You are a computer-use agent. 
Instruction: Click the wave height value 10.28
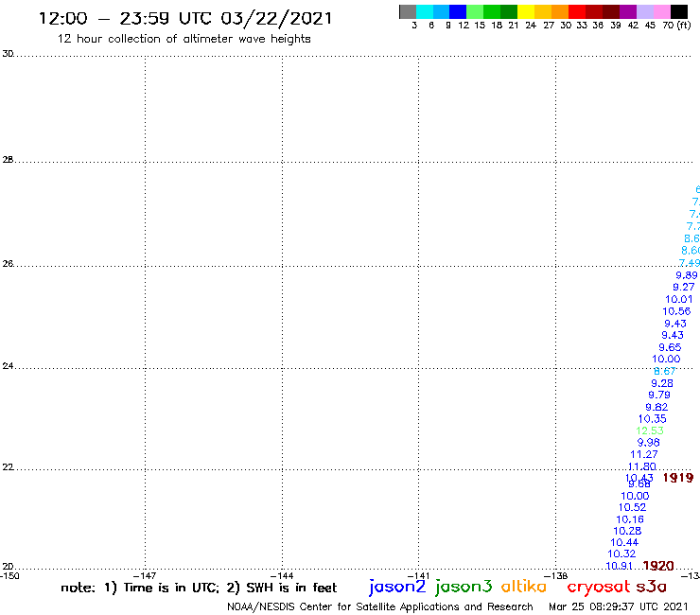pos(627,531)
